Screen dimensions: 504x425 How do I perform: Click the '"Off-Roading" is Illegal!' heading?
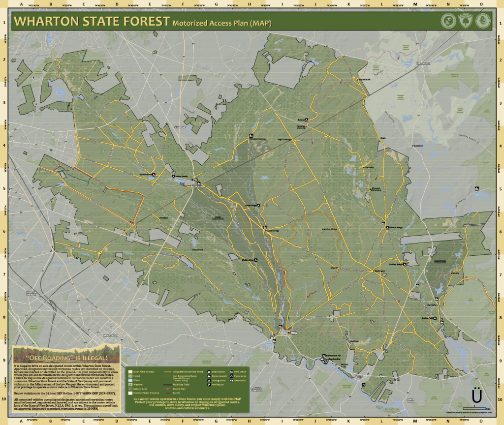[66, 358]
